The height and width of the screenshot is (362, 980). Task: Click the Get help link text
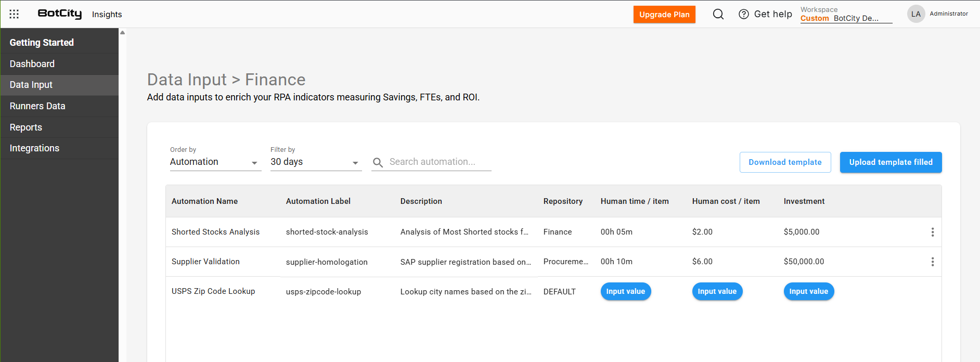(x=773, y=14)
